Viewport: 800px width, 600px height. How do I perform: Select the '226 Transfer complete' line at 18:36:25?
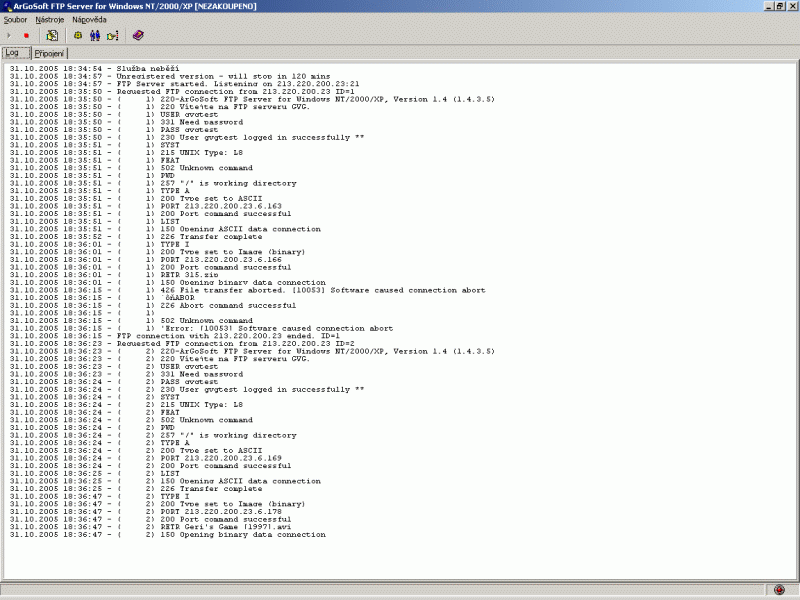pyautogui.click(x=136, y=489)
